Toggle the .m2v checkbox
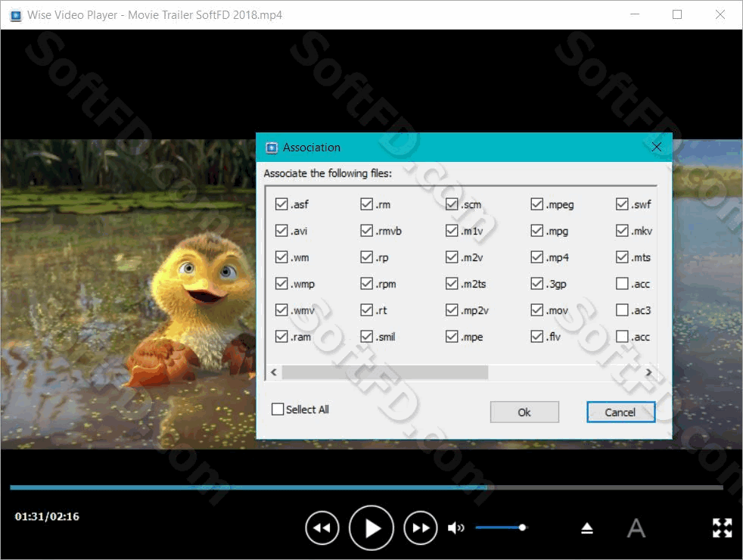This screenshot has height=560, width=743. [x=452, y=257]
